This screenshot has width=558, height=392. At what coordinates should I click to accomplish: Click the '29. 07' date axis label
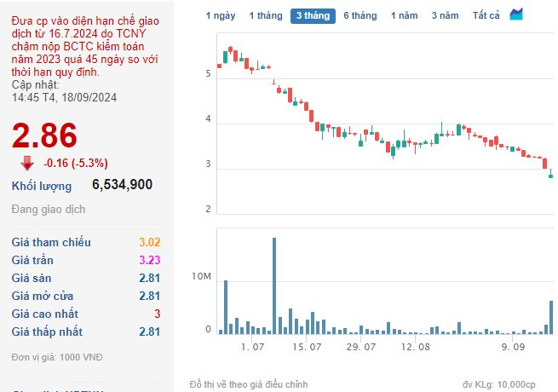click(x=361, y=347)
